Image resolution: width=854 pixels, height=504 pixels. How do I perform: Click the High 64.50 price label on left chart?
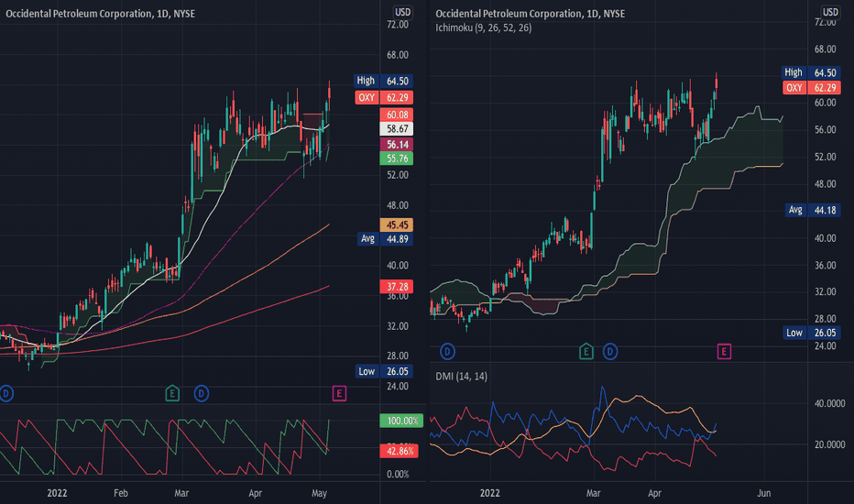pos(383,82)
